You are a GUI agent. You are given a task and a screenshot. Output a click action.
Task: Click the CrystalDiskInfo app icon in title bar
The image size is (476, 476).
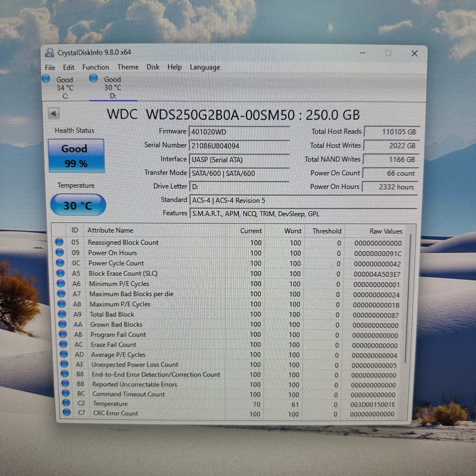(x=50, y=52)
